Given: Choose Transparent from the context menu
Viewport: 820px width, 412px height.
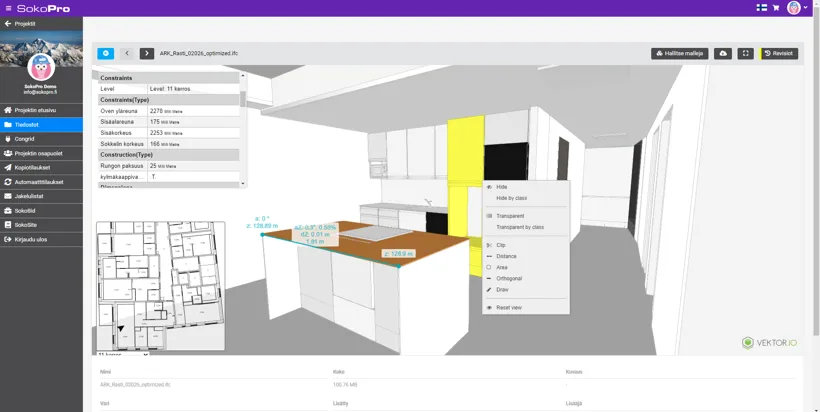Looking at the screenshot, I should [x=510, y=216].
